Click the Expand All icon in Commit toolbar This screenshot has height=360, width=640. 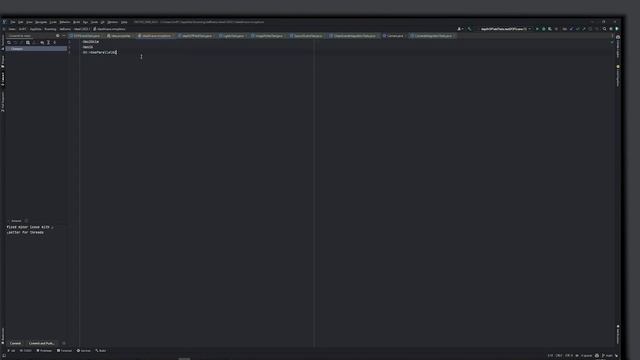(x=48, y=42)
